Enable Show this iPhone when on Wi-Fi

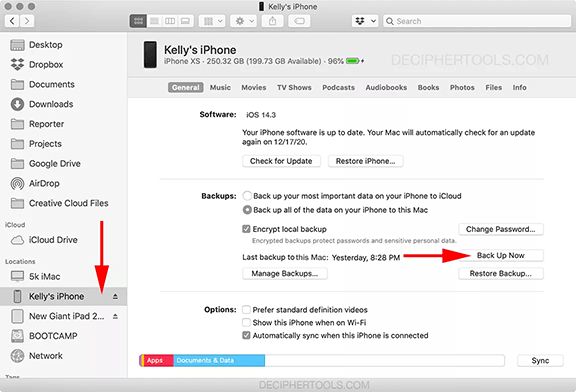(246, 323)
